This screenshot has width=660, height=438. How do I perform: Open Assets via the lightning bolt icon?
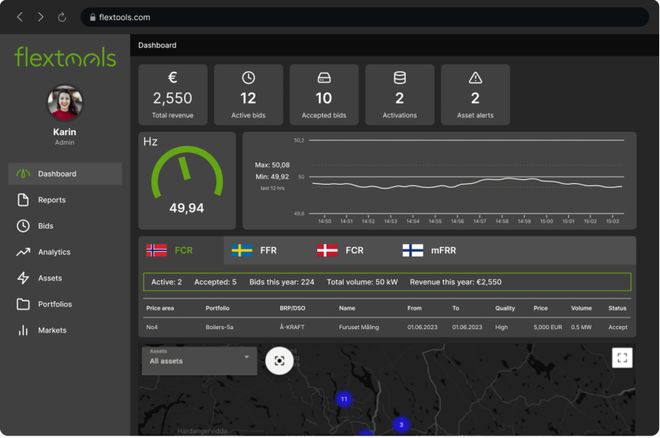[23, 278]
